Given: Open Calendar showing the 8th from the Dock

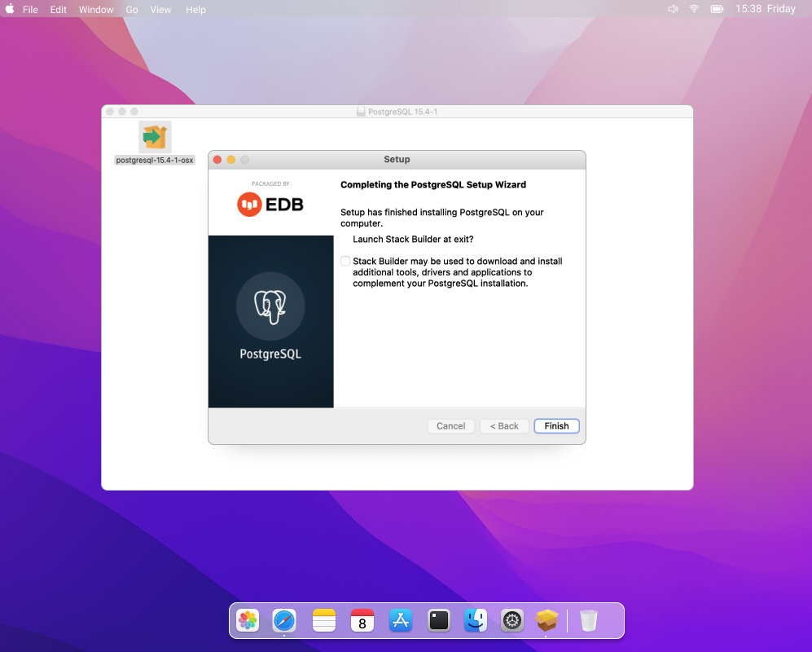Looking at the screenshot, I should (362, 621).
